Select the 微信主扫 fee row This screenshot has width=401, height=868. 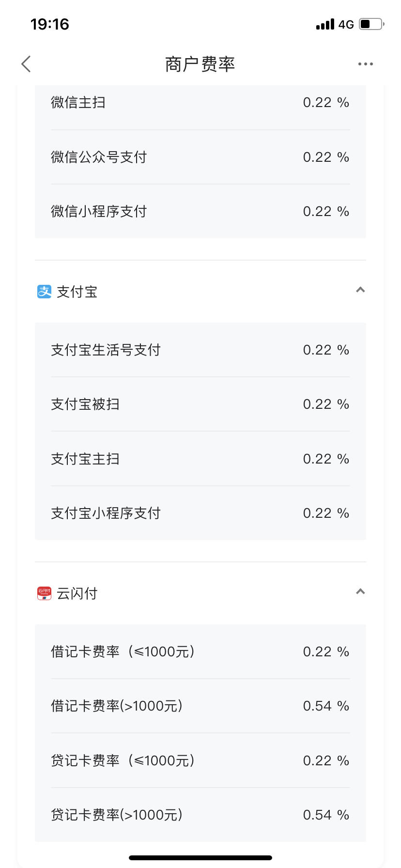click(x=200, y=103)
